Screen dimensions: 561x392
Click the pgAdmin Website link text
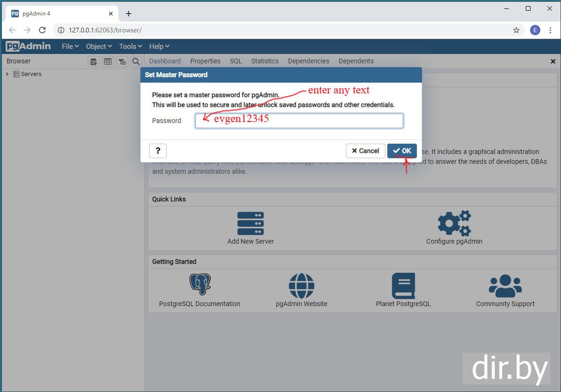(301, 304)
